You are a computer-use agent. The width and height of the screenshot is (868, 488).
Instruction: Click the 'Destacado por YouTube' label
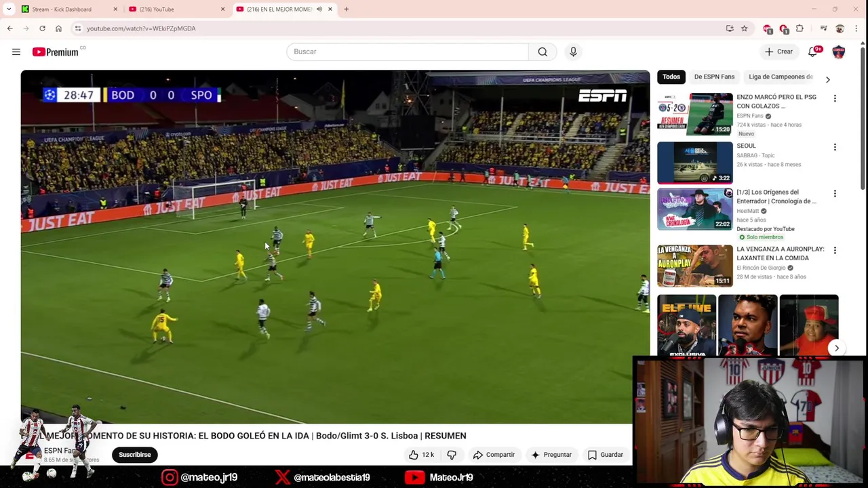point(766,229)
